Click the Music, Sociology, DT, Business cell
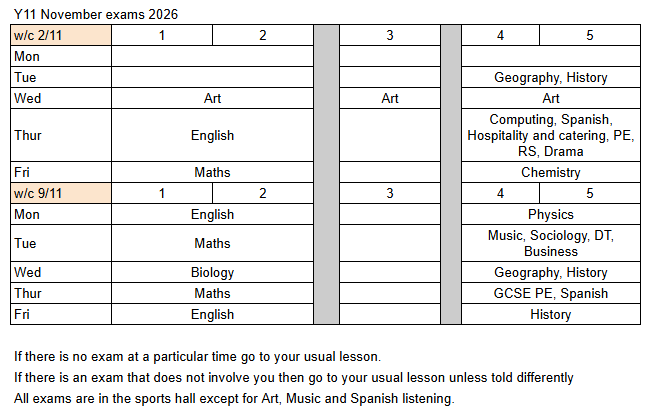 (x=551, y=243)
